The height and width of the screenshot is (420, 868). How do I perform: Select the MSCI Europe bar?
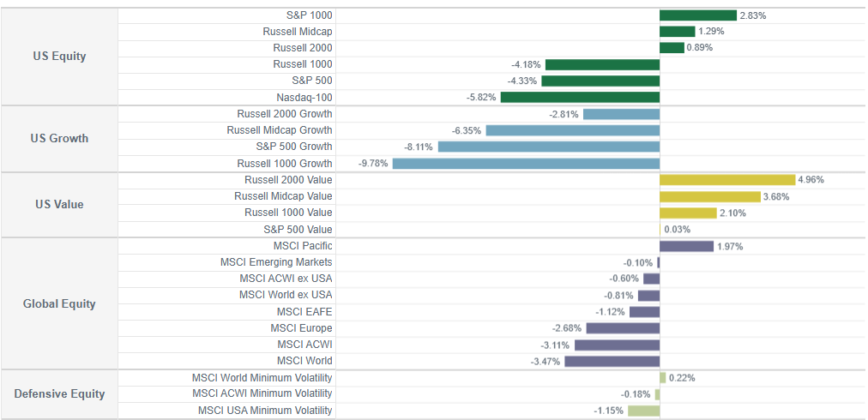pyautogui.click(x=623, y=328)
